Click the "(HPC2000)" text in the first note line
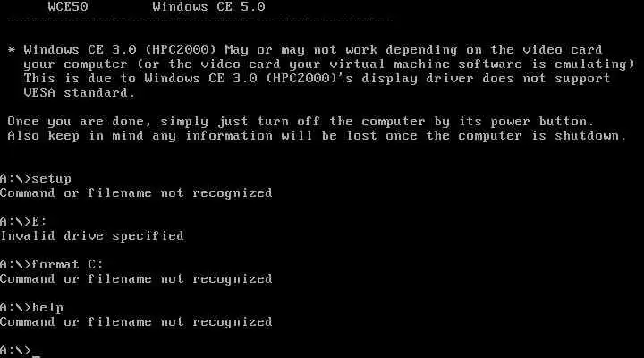This screenshot has height=358, width=644. 181,50
